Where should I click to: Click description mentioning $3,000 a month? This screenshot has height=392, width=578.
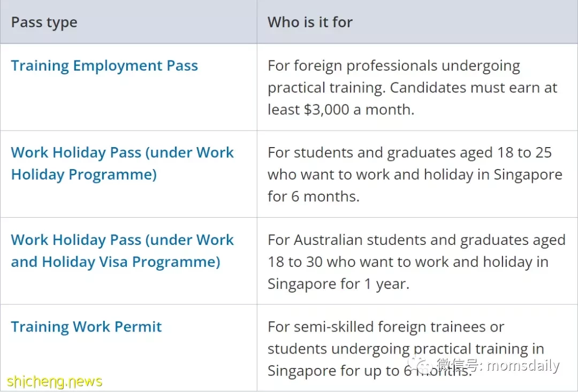[x=413, y=87]
